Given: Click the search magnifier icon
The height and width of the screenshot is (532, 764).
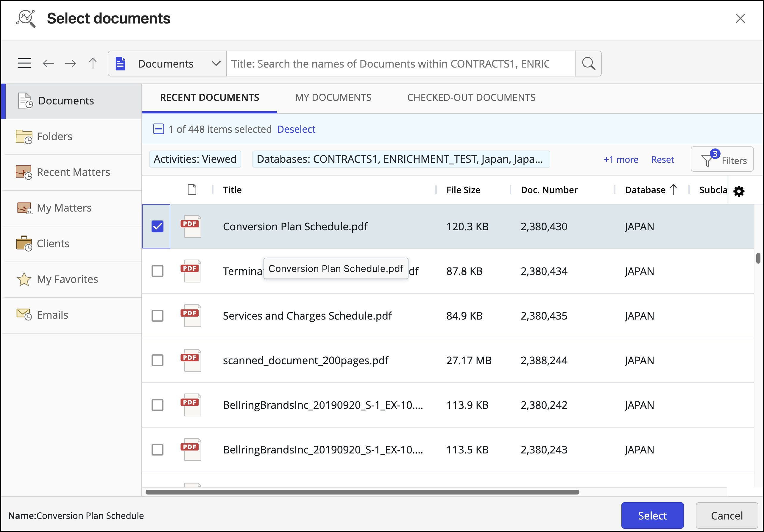Looking at the screenshot, I should coord(588,63).
